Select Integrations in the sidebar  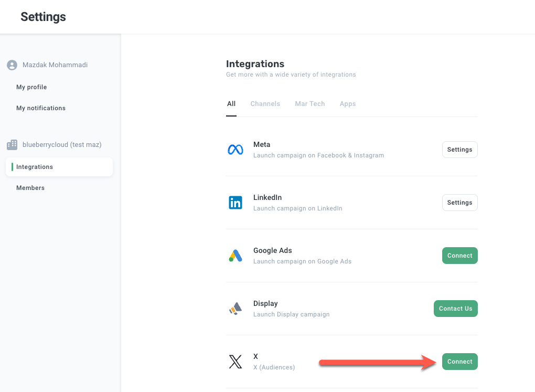(35, 167)
